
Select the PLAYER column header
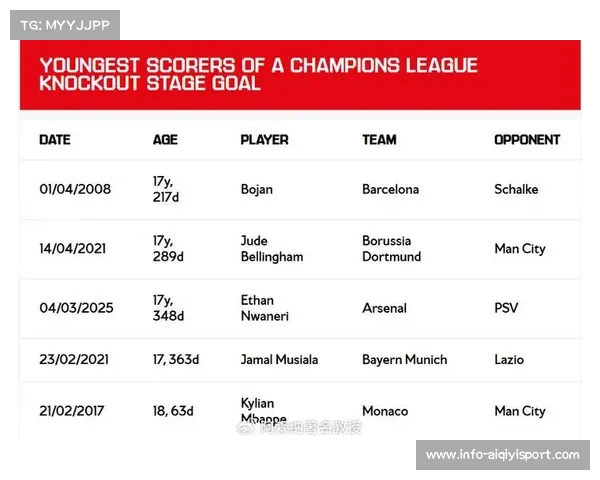264,140
